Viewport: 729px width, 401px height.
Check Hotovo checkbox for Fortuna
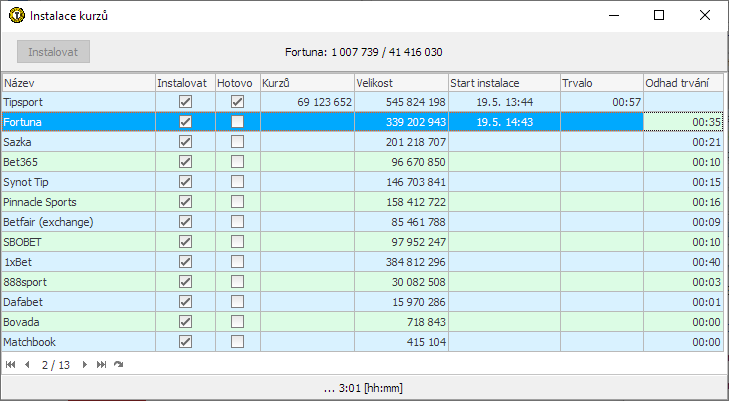tap(238, 121)
